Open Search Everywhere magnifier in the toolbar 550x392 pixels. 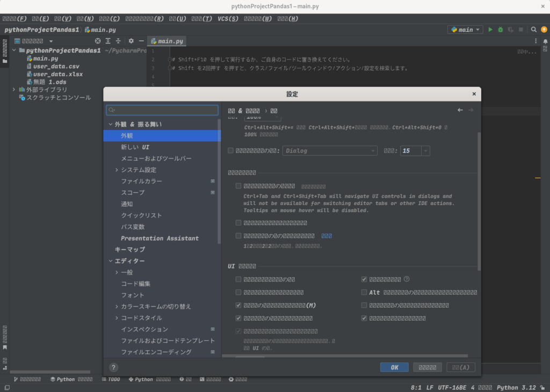click(x=533, y=30)
